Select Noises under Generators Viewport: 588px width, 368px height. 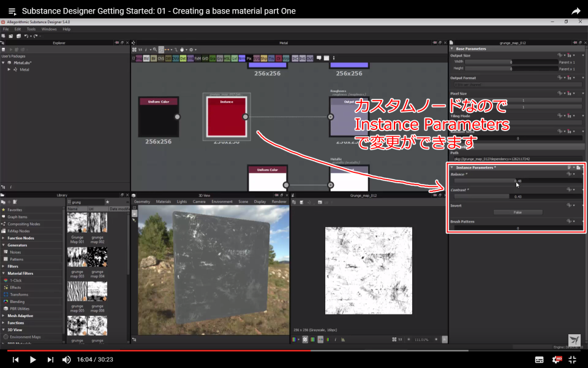coord(15,252)
